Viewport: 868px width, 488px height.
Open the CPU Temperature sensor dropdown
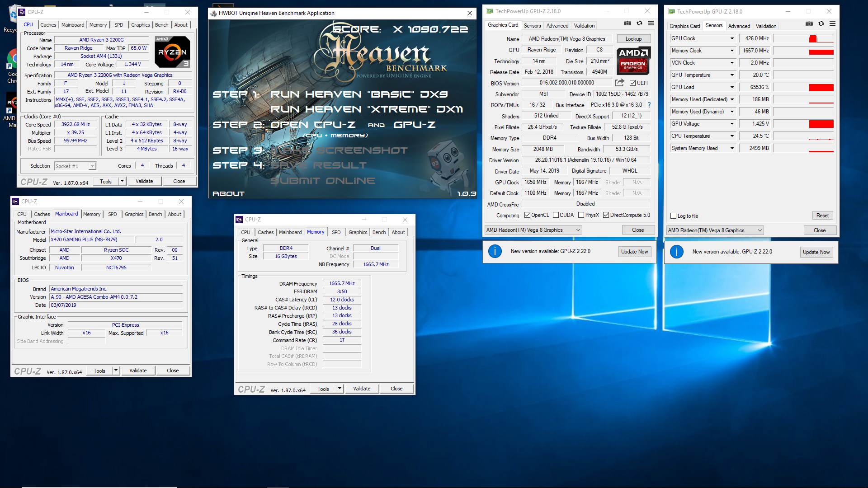732,136
